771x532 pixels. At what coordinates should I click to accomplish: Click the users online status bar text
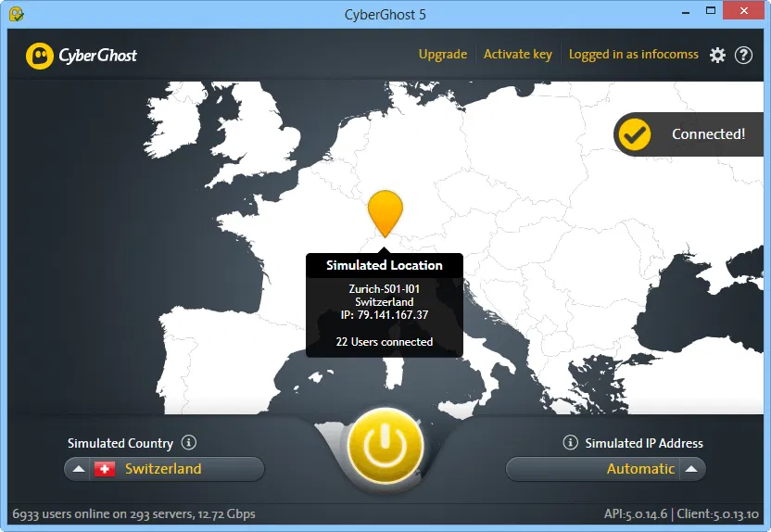coord(133,513)
